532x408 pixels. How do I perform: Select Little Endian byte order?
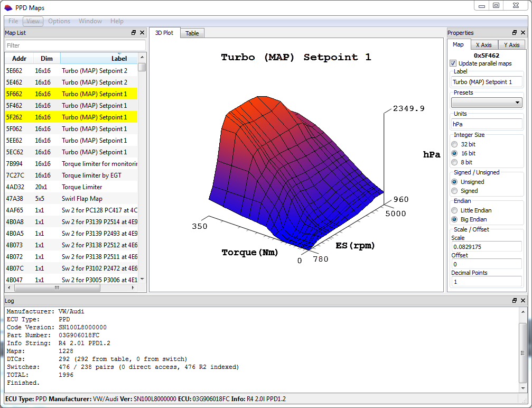(454, 210)
